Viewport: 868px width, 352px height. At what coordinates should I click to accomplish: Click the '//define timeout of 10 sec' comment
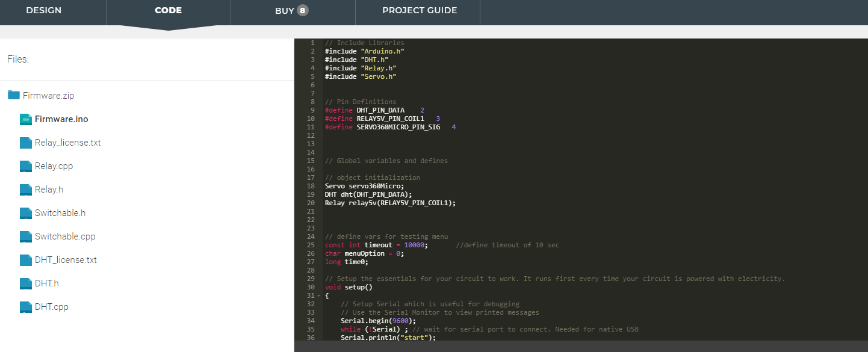click(507, 245)
